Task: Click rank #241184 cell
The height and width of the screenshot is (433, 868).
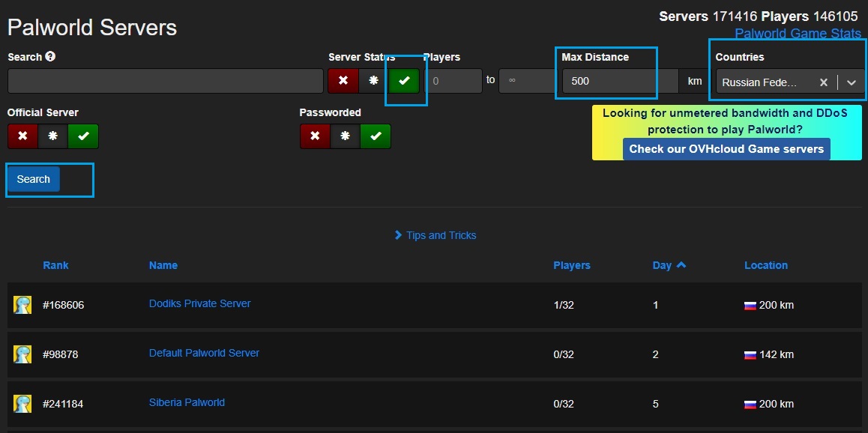Action: coord(63,405)
